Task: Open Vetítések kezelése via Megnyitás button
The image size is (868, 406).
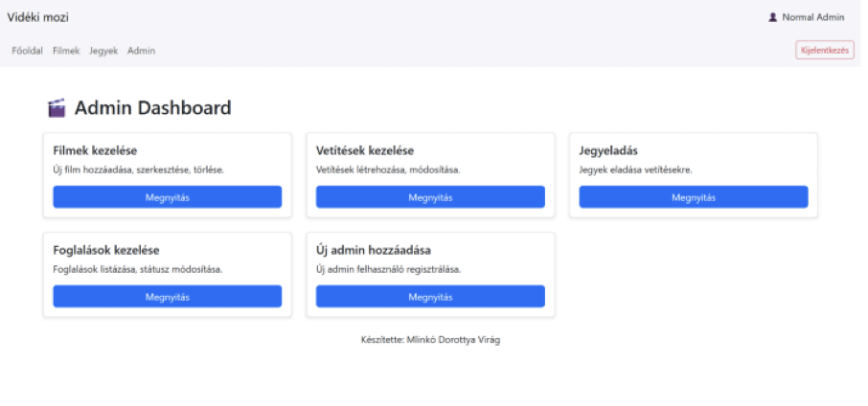Action: [430, 197]
